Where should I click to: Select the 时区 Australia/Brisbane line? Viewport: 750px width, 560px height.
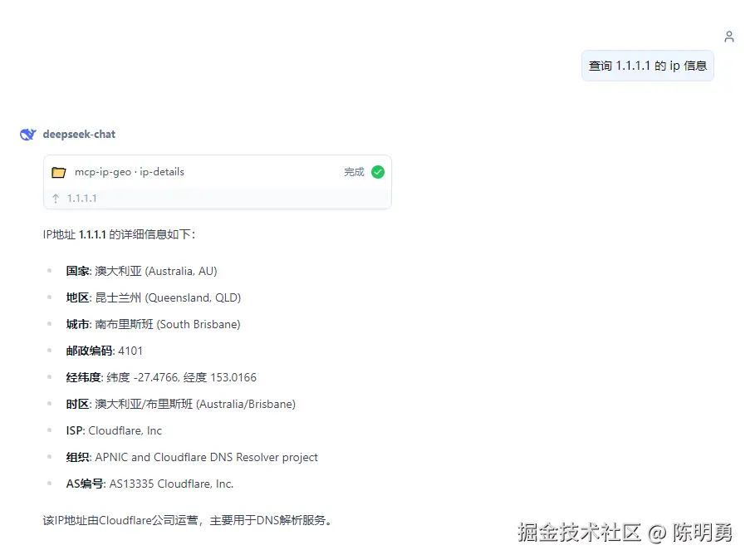point(181,405)
